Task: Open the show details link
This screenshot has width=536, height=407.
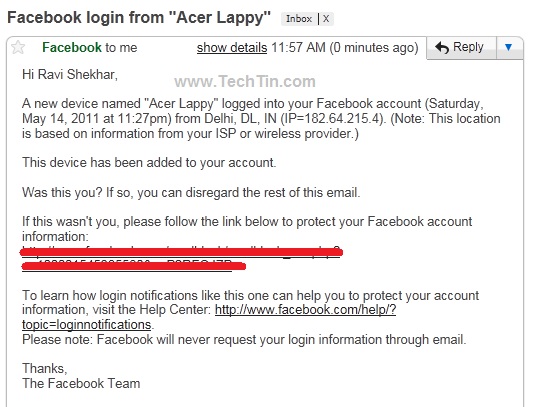Action: pos(232,48)
